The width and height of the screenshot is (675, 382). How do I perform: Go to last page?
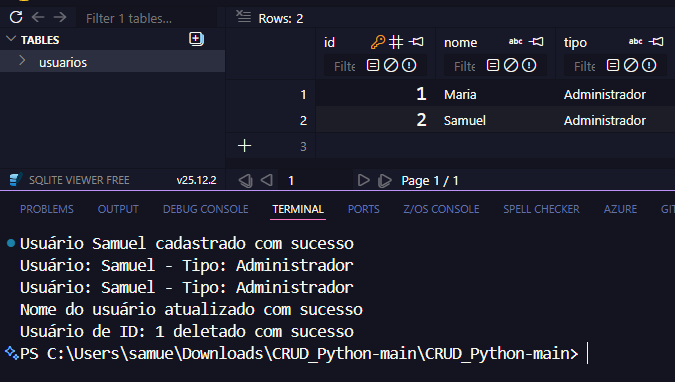point(385,180)
